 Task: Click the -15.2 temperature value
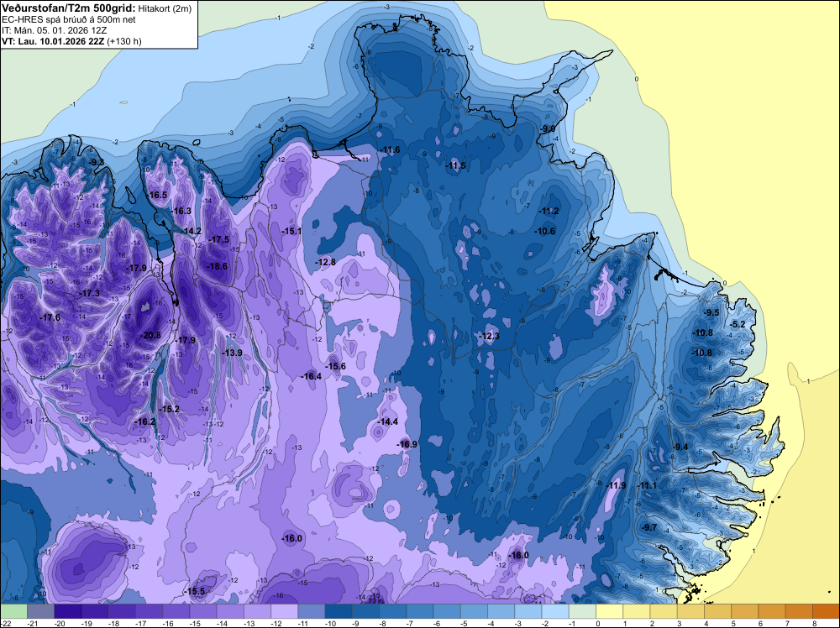point(169,410)
